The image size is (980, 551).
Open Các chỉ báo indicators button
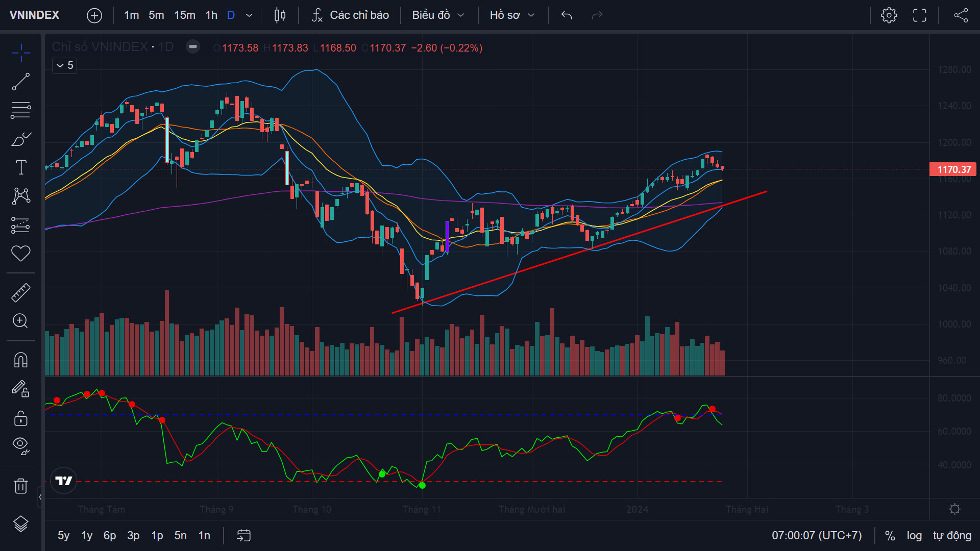pos(350,15)
